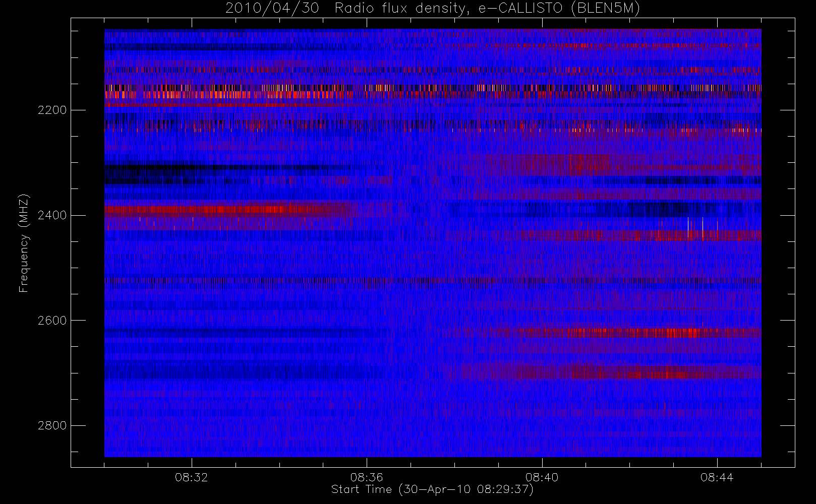Image resolution: width=816 pixels, height=504 pixels.
Task: Select the 2600 frequency tick label
Action: (x=52, y=321)
